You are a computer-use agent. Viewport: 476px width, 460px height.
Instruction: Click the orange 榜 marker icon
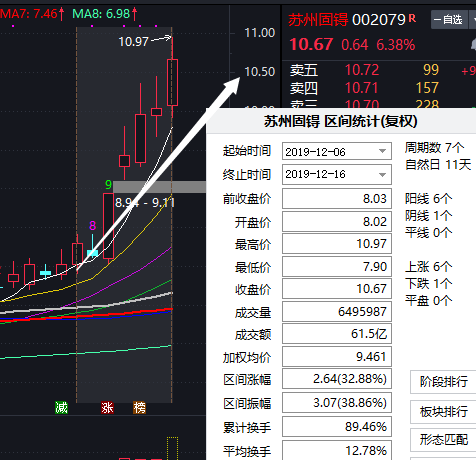(x=139, y=408)
